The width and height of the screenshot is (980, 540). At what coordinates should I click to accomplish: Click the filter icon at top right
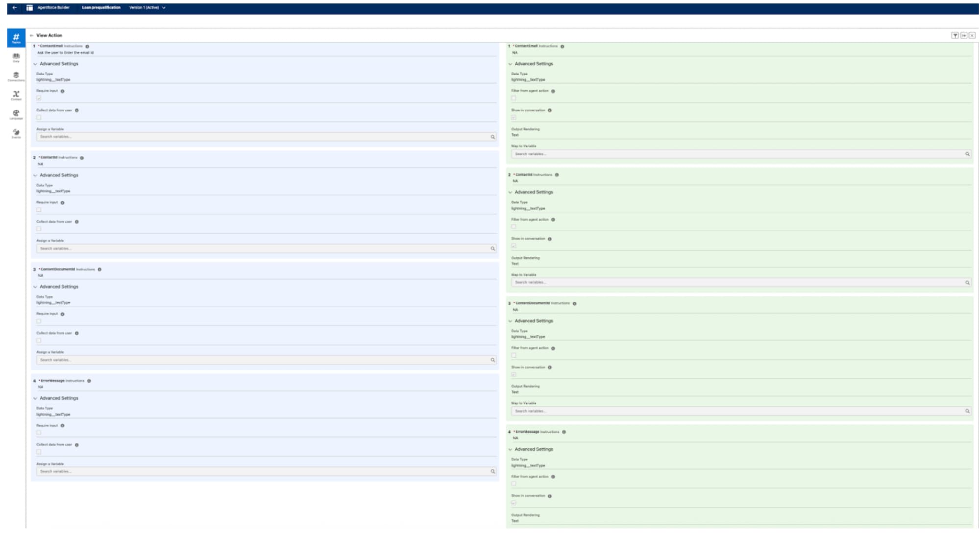(x=955, y=35)
